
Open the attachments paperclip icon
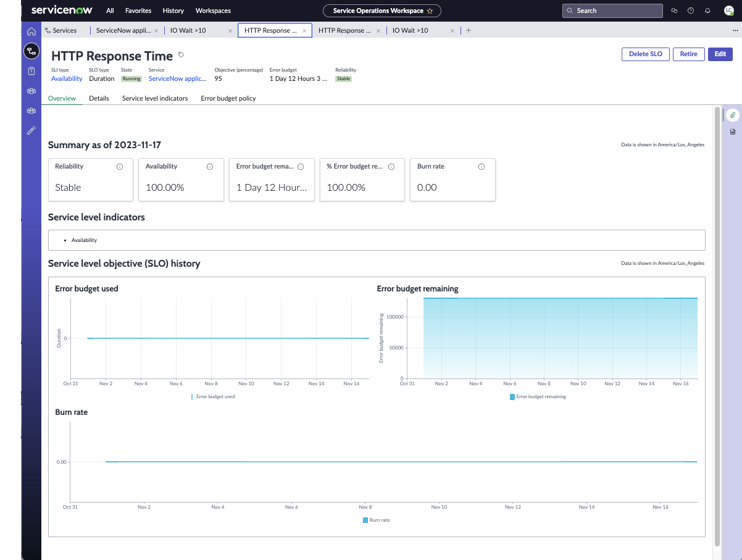point(733,115)
